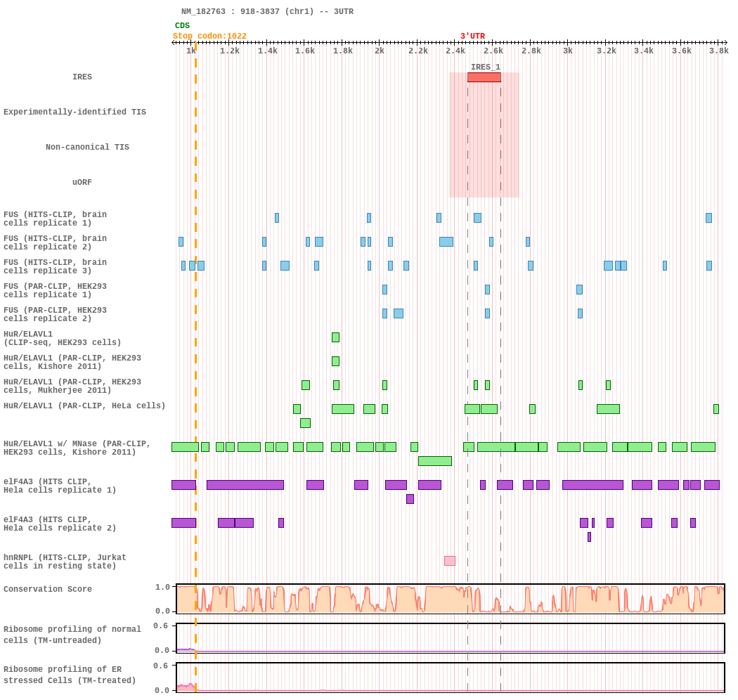Select the uORF track label
This screenshot has height=700, width=738.
[82, 182]
